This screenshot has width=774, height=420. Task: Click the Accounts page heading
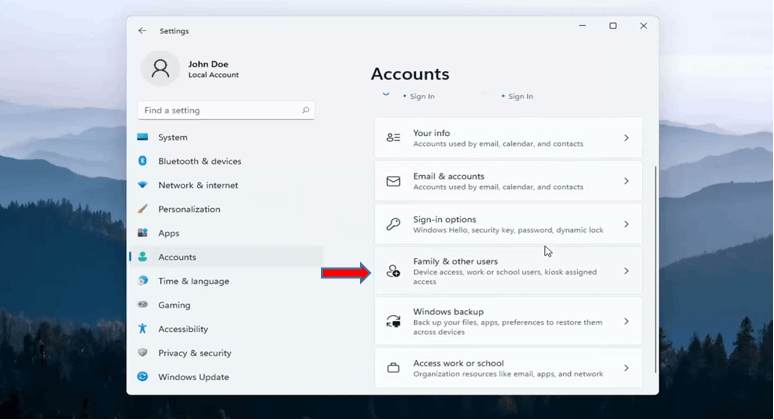pyautogui.click(x=410, y=74)
